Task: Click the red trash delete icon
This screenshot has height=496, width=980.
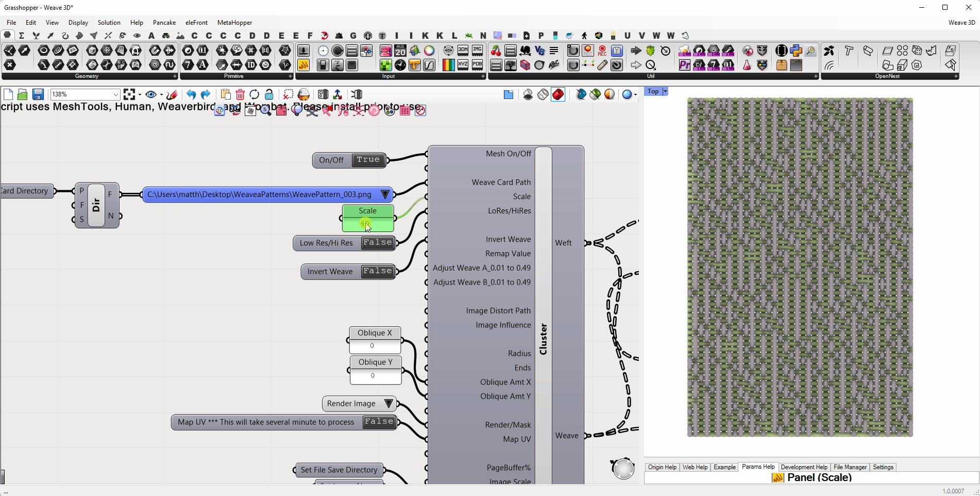Action: click(240, 94)
